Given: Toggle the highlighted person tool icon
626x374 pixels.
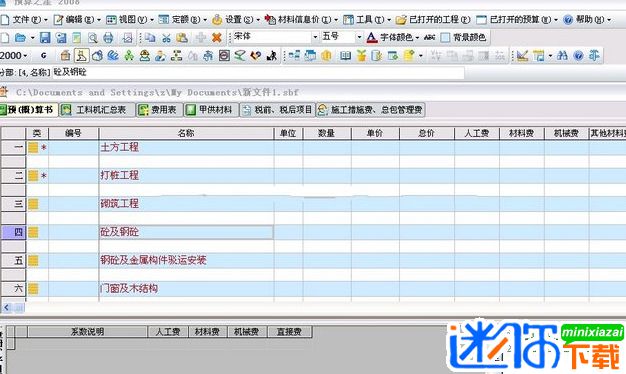Looking at the screenshot, I should [x=81, y=56].
